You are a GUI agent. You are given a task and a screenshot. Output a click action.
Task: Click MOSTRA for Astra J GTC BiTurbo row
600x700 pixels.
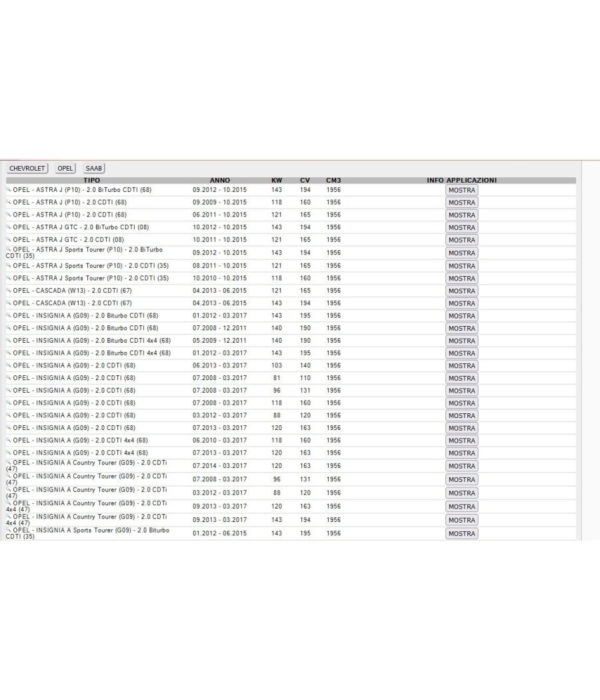(461, 228)
